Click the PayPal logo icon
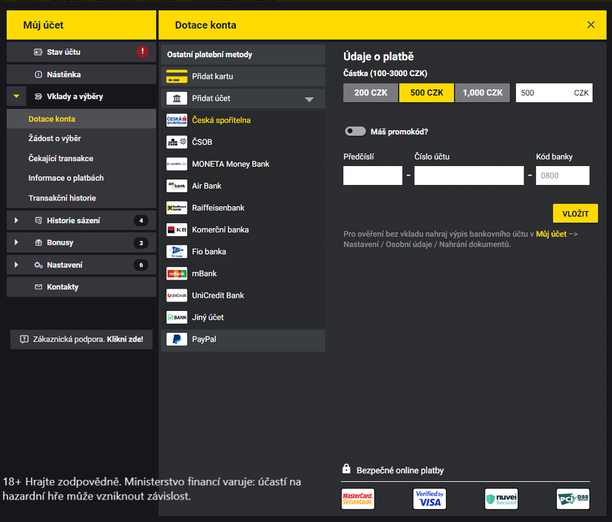This screenshot has width=612, height=522. click(176, 339)
